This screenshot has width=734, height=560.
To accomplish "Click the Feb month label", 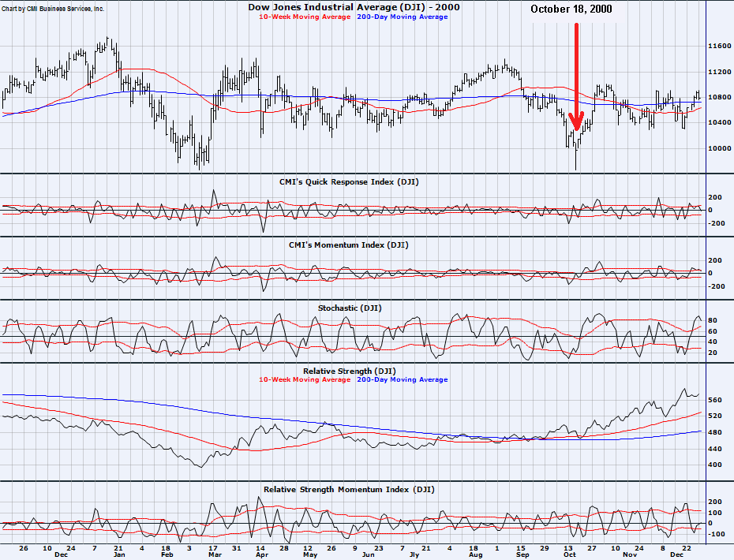I will [x=167, y=554].
